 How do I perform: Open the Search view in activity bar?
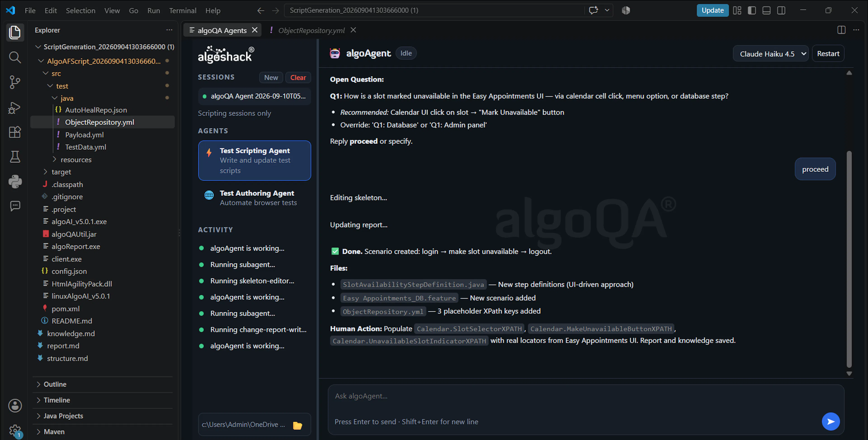click(x=14, y=57)
